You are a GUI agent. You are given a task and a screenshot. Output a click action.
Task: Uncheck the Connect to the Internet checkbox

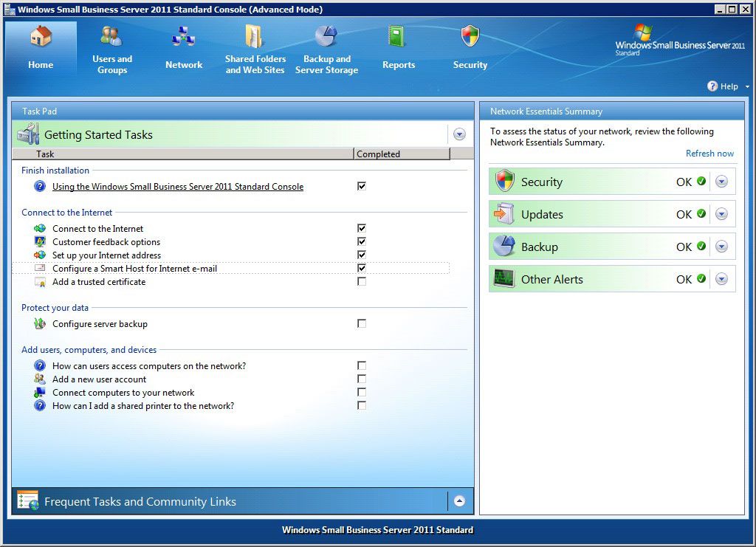[362, 228]
